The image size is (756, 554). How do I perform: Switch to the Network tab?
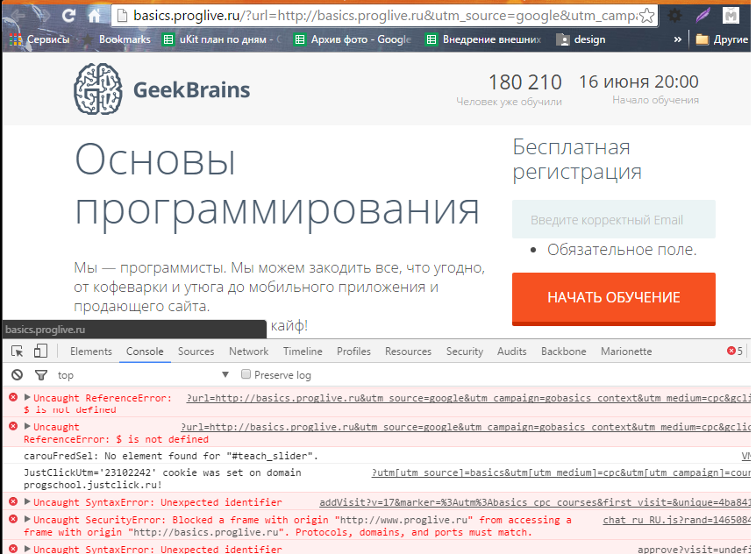pos(248,352)
